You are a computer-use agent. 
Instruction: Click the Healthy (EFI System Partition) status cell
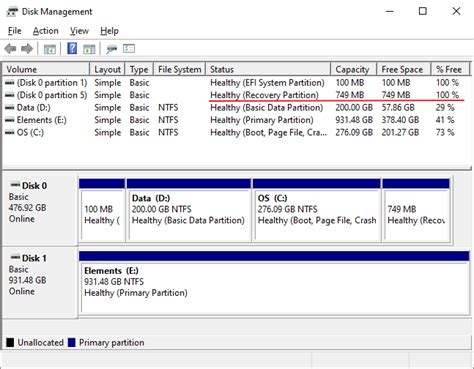click(x=267, y=83)
